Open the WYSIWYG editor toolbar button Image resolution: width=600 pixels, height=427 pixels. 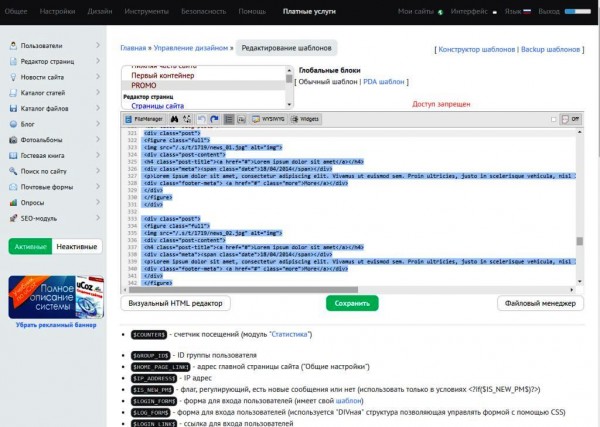(268, 119)
